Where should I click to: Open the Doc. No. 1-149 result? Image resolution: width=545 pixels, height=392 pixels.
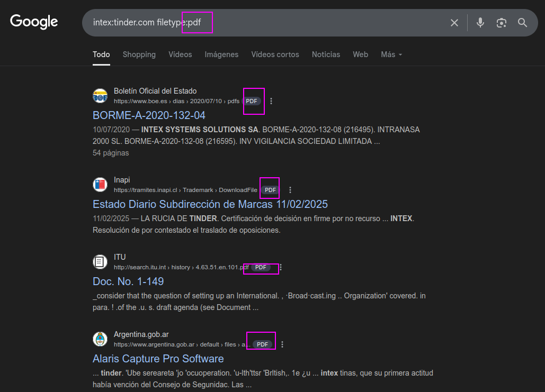click(128, 281)
